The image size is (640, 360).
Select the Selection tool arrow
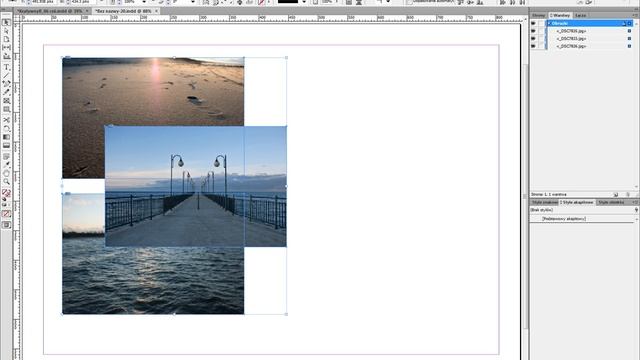pos(7,22)
